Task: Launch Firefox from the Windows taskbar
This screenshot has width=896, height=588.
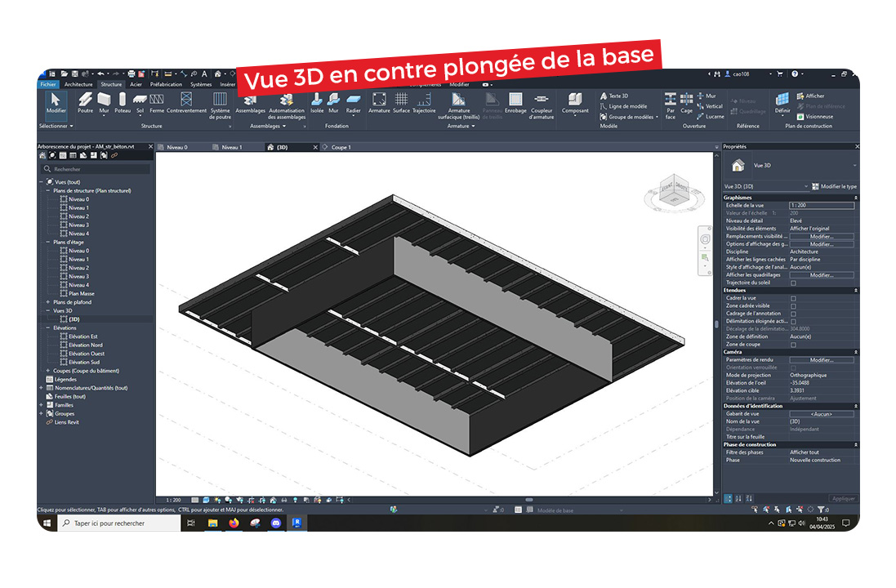Action: tap(234, 523)
